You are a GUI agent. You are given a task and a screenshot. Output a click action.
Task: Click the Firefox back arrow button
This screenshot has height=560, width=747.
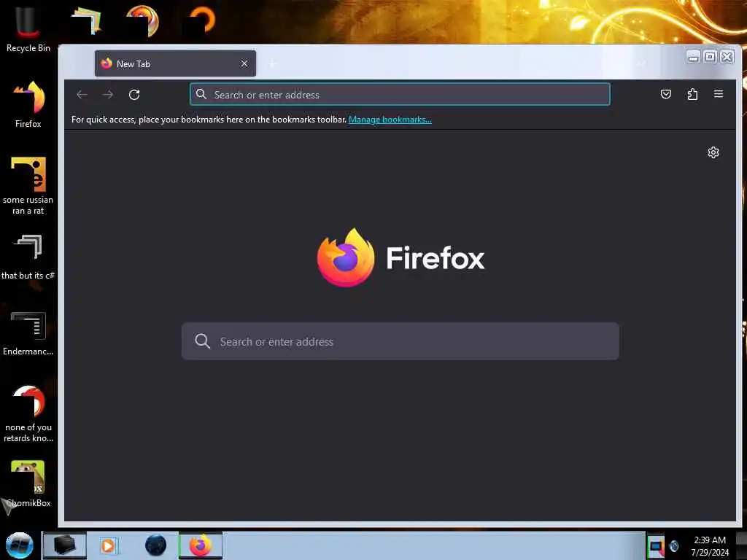coord(82,95)
